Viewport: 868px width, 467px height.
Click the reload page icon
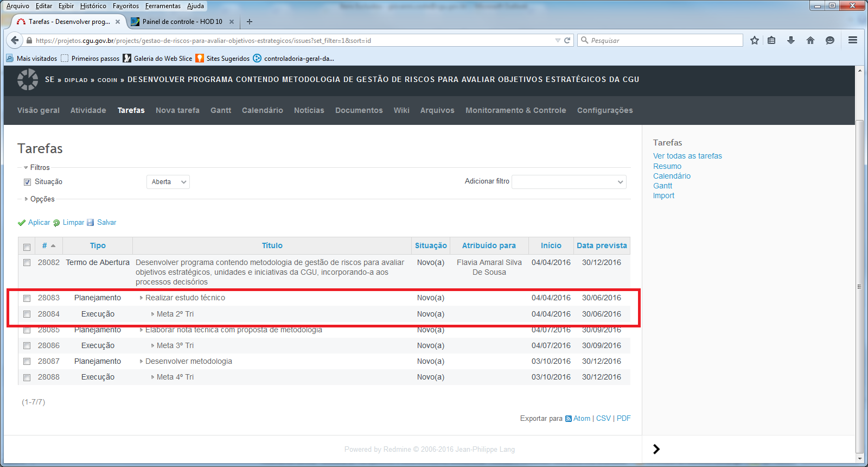567,40
